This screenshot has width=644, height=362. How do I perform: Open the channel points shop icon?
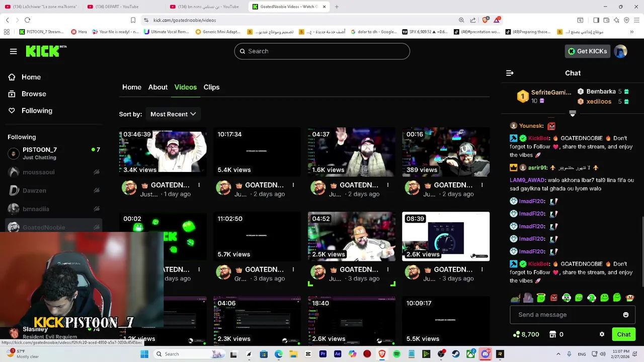click(x=552, y=334)
